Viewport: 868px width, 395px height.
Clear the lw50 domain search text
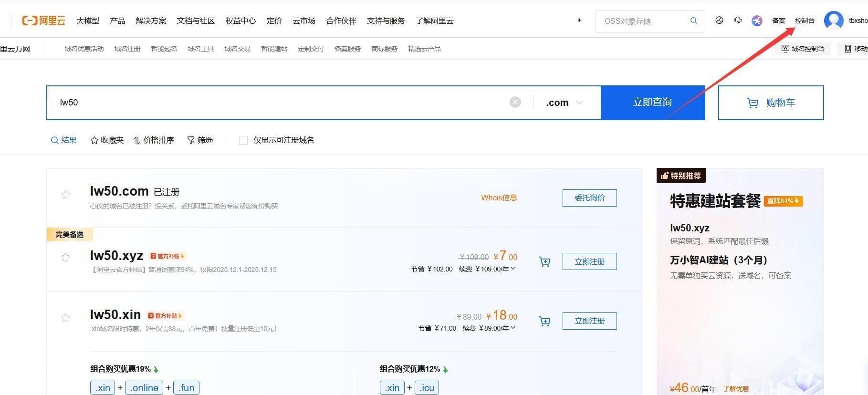click(x=515, y=102)
